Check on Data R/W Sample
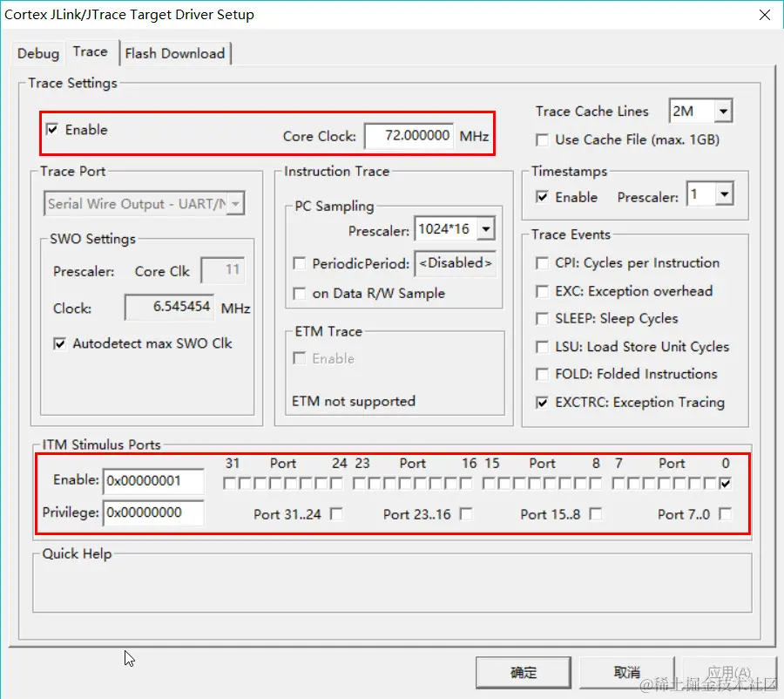This screenshot has width=784, height=699. [x=299, y=293]
